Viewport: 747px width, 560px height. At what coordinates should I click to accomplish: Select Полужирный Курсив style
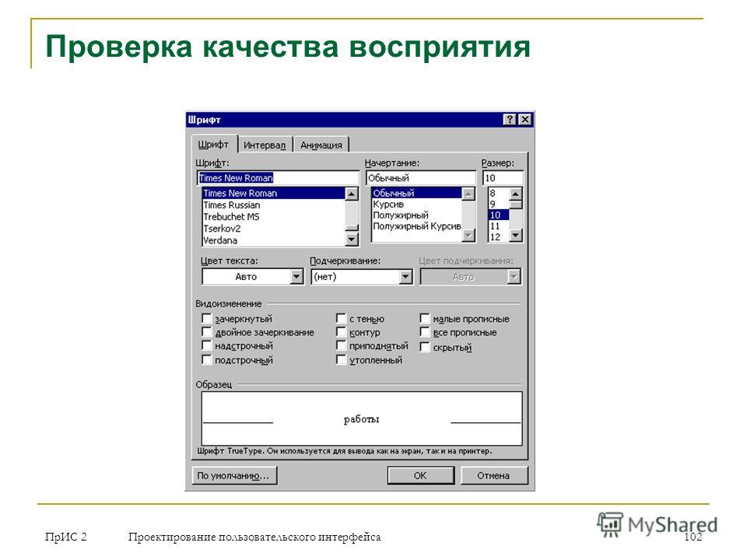point(417,226)
